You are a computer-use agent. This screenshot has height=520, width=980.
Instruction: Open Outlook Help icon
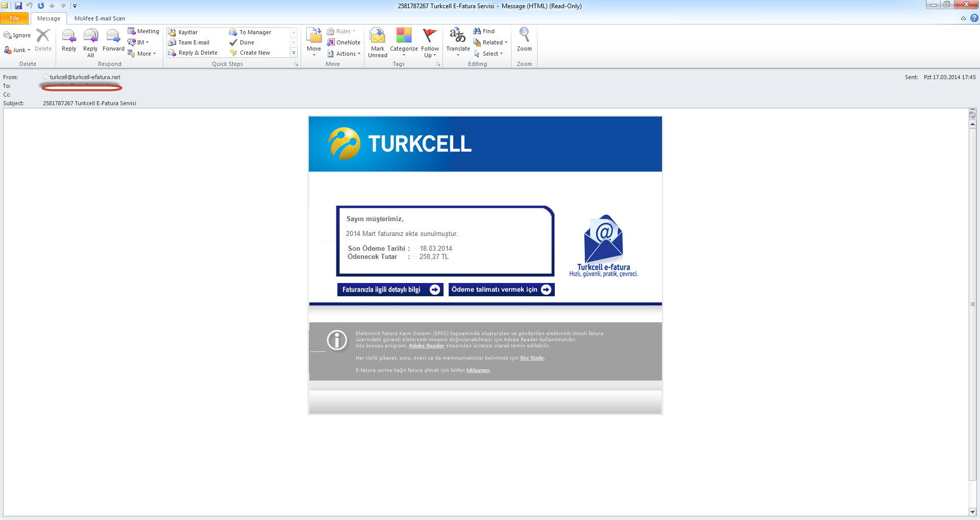[974, 18]
